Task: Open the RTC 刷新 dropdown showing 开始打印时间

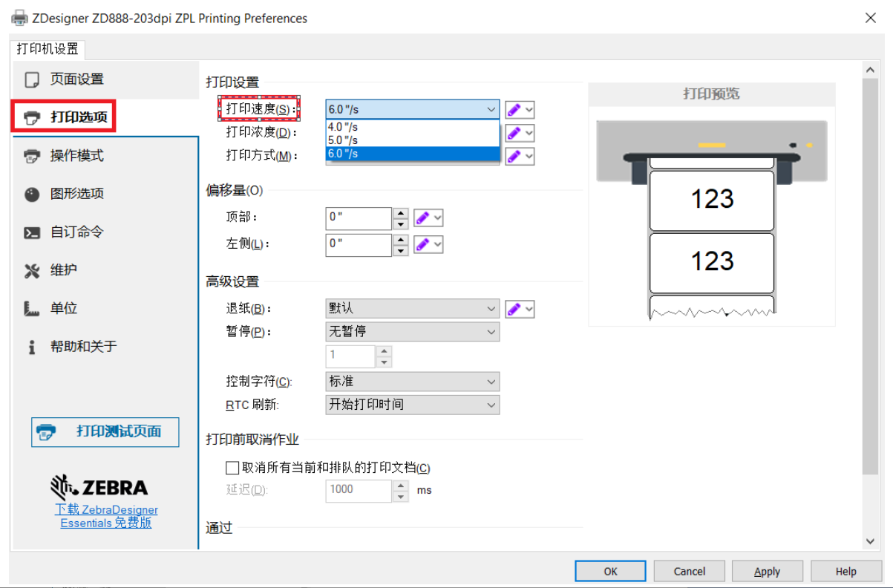Action: pos(413,405)
